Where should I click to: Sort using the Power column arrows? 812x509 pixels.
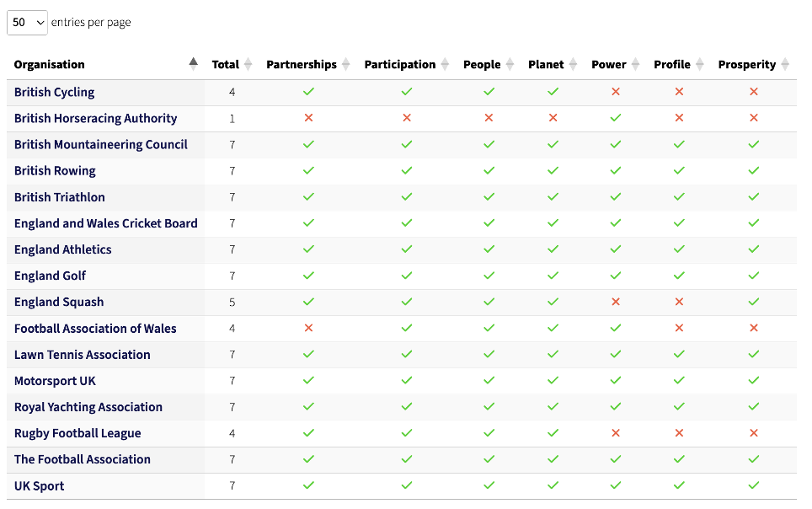(634, 64)
